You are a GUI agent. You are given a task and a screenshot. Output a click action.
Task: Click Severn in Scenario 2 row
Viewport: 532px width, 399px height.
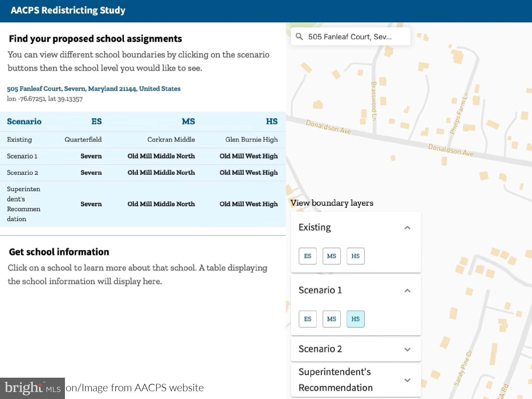pyautogui.click(x=91, y=173)
